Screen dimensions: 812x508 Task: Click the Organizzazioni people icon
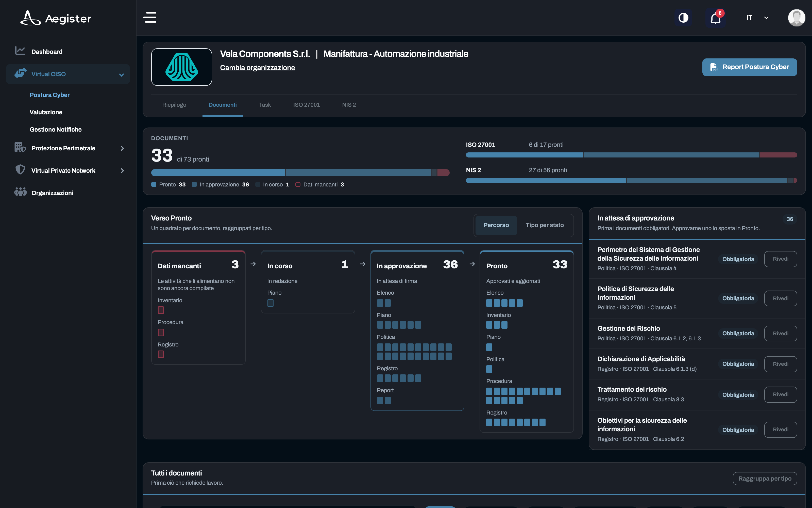pyautogui.click(x=21, y=192)
